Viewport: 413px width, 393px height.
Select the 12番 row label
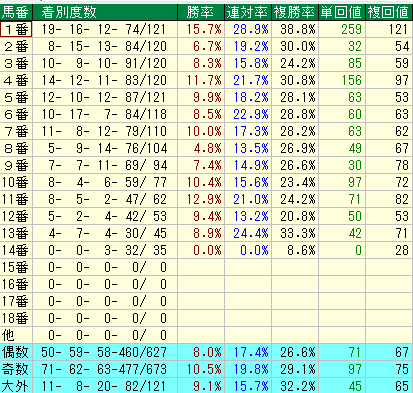(x=16, y=216)
